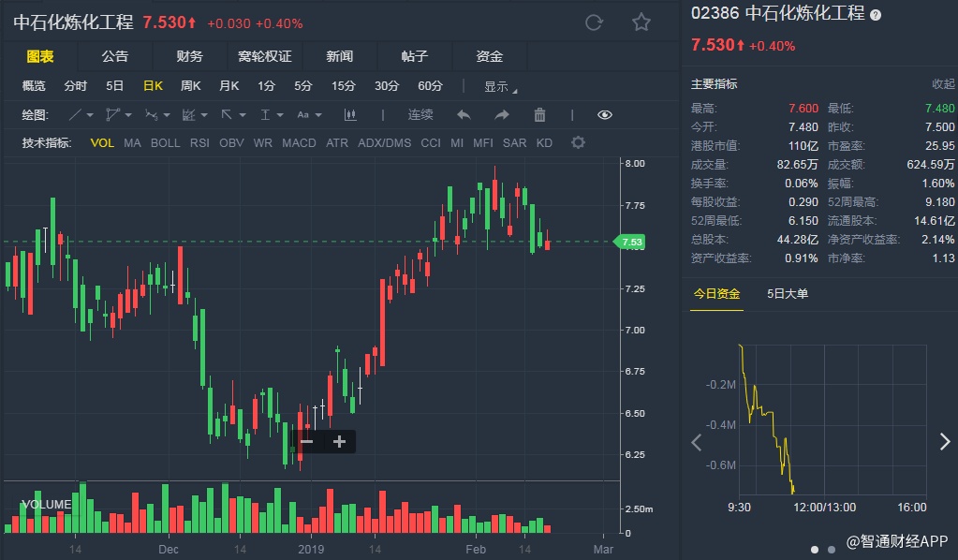Open line tool dropdown arrow
Image resolution: width=958 pixels, height=560 pixels.
(90, 115)
